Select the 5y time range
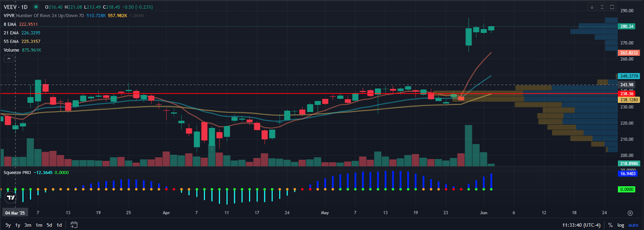The height and width of the screenshot is (230, 644). [8, 225]
